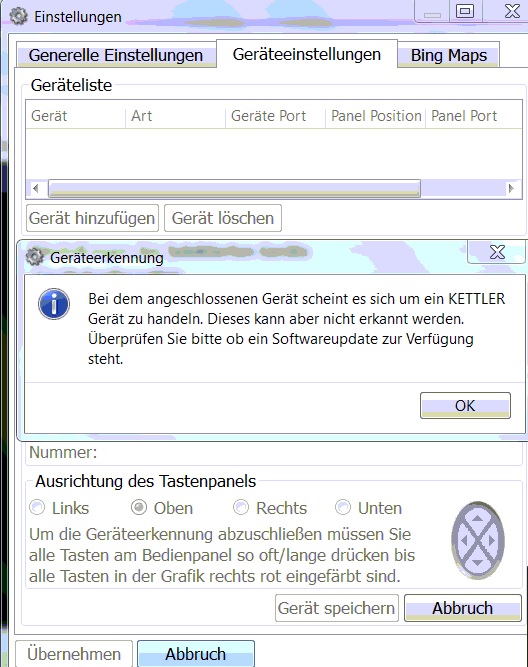Switch to the Generelle Einstellungen tab
This screenshot has width=528, height=667.
(x=116, y=55)
